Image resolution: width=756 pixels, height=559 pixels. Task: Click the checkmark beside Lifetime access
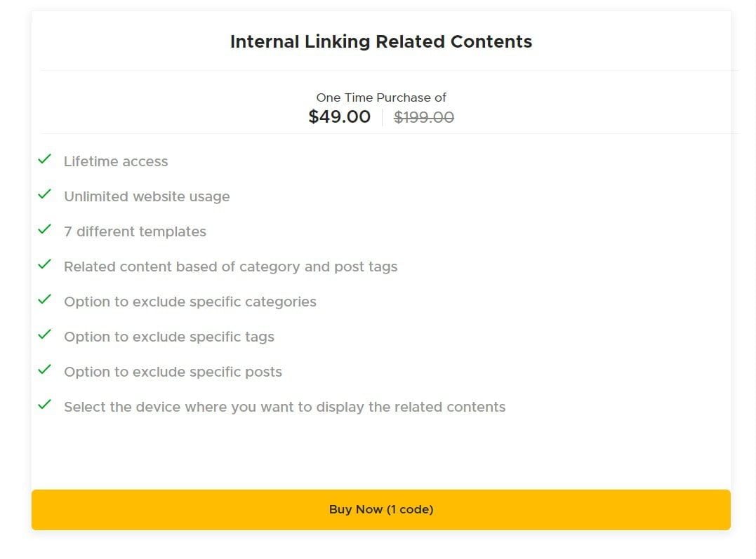click(44, 159)
